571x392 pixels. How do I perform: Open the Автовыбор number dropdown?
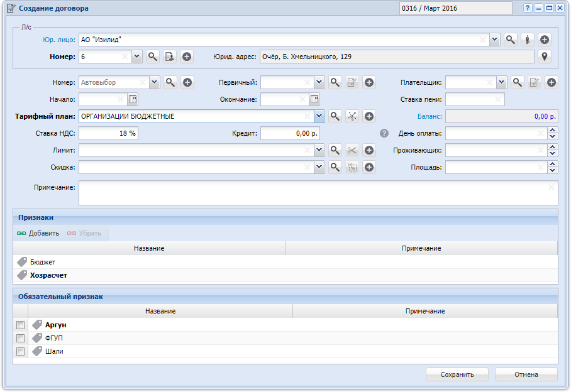(155, 82)
